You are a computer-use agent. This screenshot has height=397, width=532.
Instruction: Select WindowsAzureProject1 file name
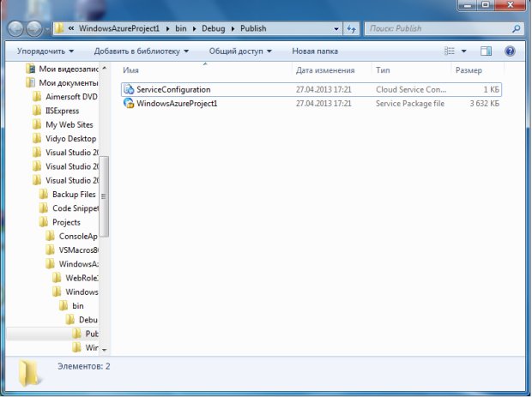177,104
